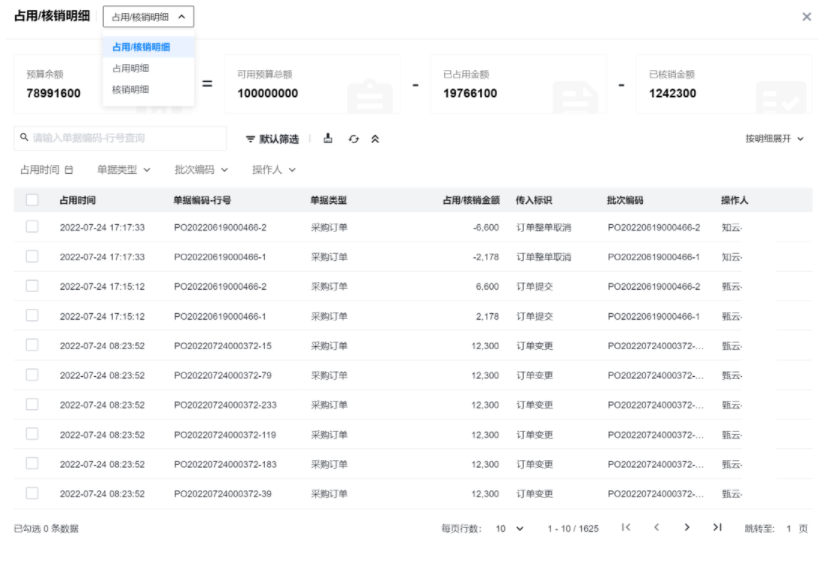Click the 预算余额 value 78991600

(x=53, y=93)
